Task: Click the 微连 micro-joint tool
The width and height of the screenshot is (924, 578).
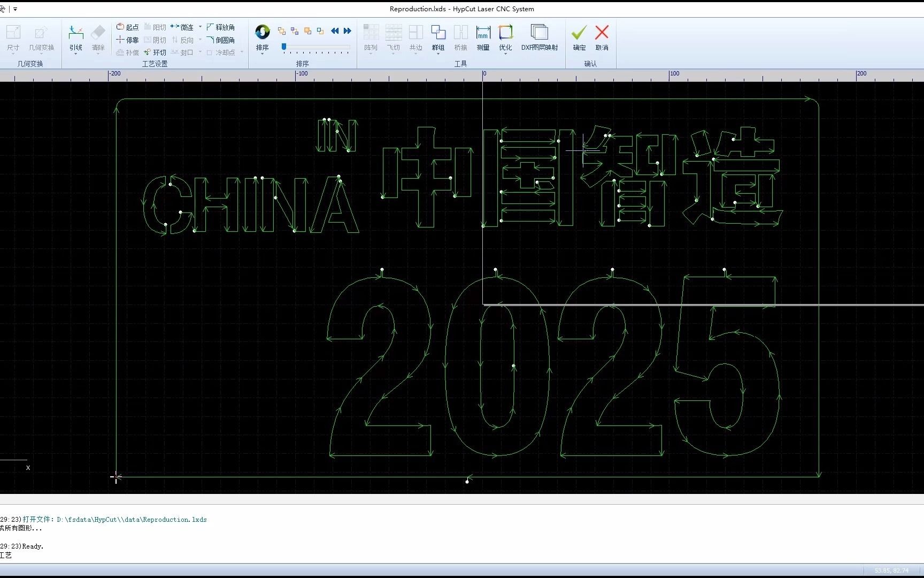Action: (x=182, y=27)
